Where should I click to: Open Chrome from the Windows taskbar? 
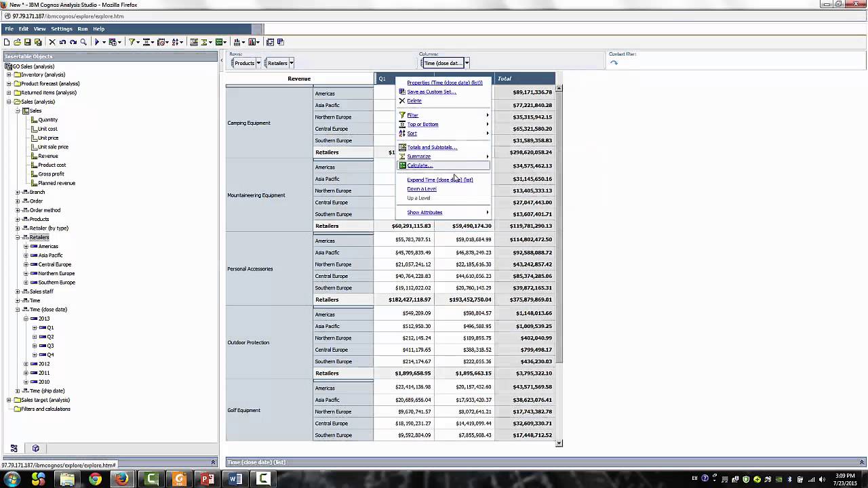(95, 479)
